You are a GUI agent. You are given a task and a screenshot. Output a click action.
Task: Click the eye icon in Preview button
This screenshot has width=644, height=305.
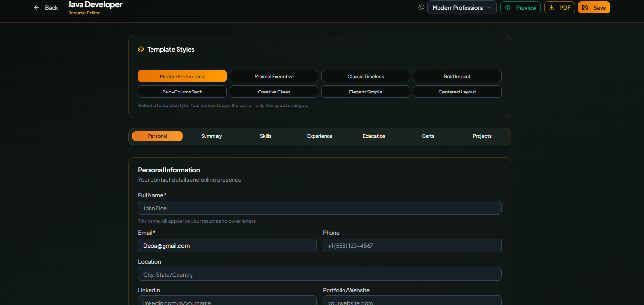[508, 8]
